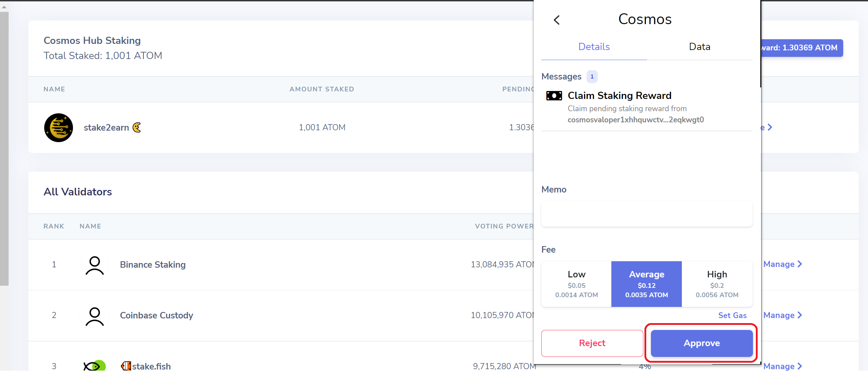868x376 pixels.
Task: Click the Messages count badge
Action: point(592,77)
